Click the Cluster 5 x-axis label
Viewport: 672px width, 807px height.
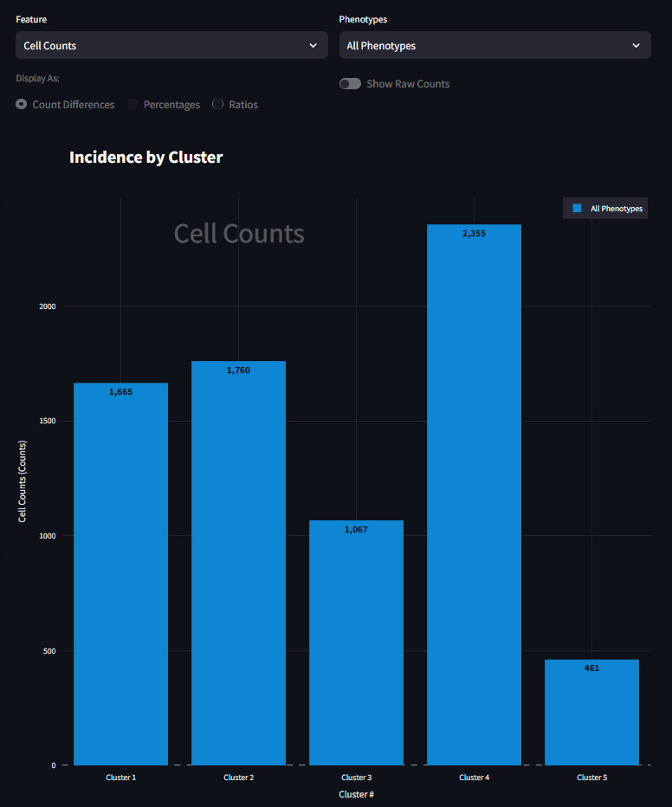[x=591, y=778]
